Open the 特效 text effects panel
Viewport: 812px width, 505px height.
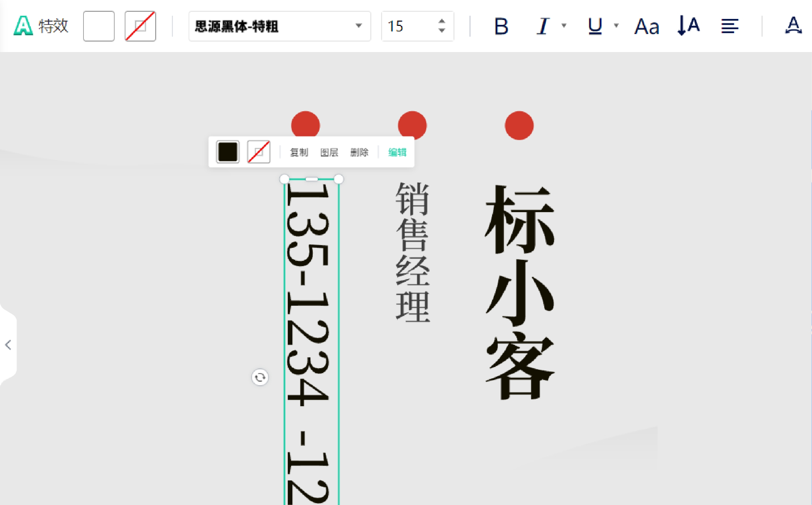click(x=40, y=26)
